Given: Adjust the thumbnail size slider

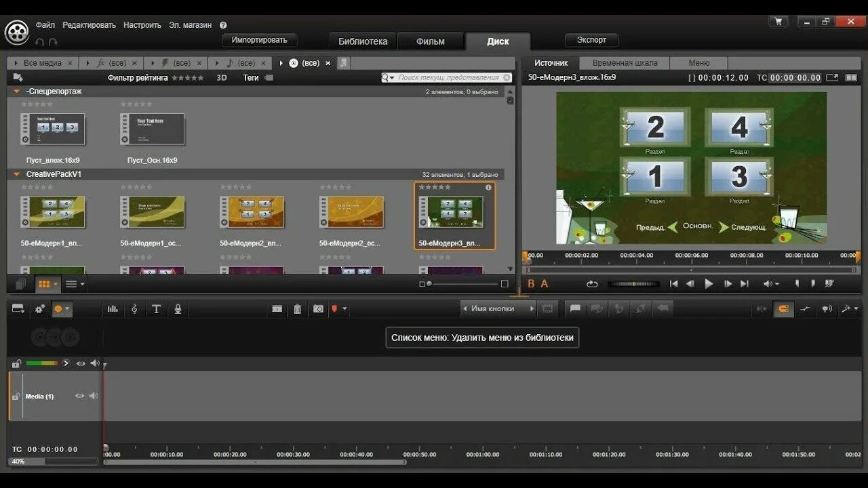Looking at the screenshot, I should click(x=464, y=284).
